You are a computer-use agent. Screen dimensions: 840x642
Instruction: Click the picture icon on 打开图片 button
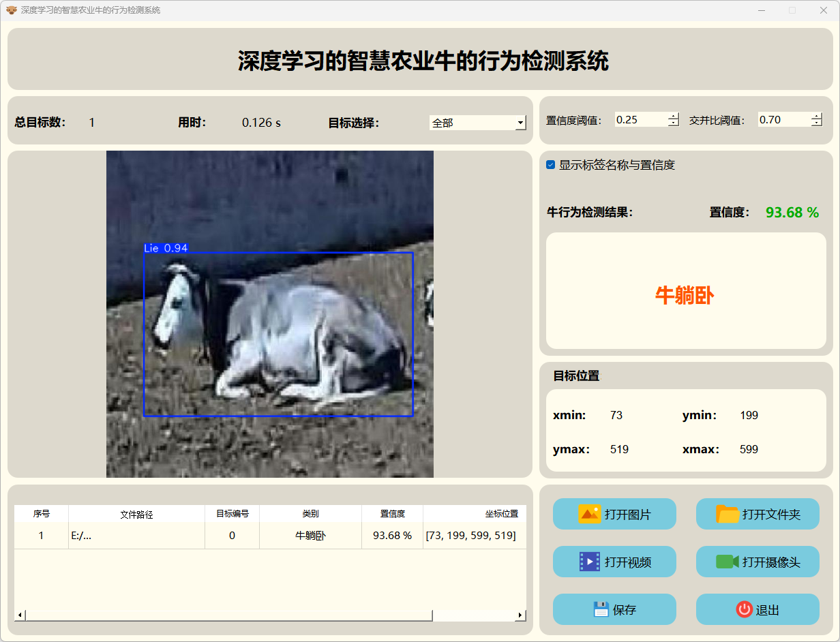pyautogui.click(x=589, y=514)
